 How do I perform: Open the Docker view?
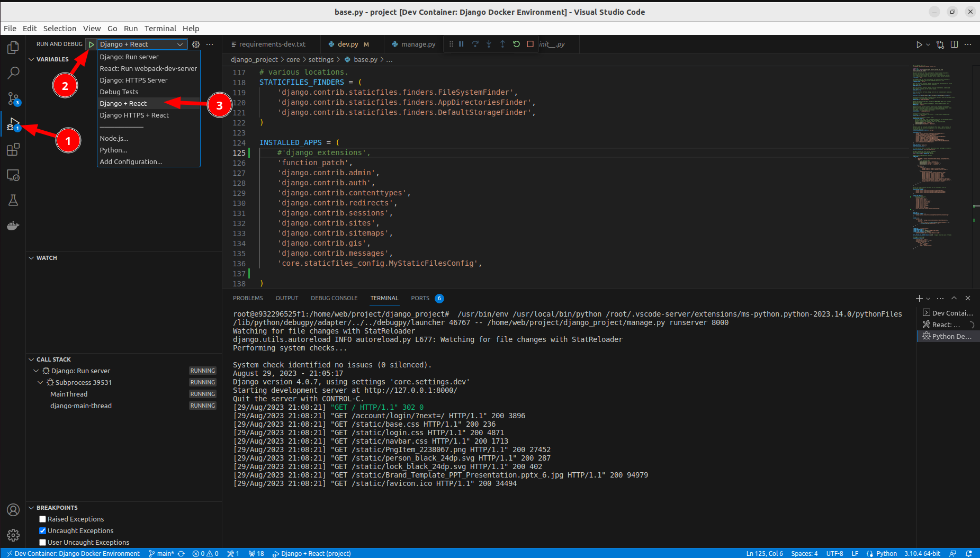click(x=13, y=226)
